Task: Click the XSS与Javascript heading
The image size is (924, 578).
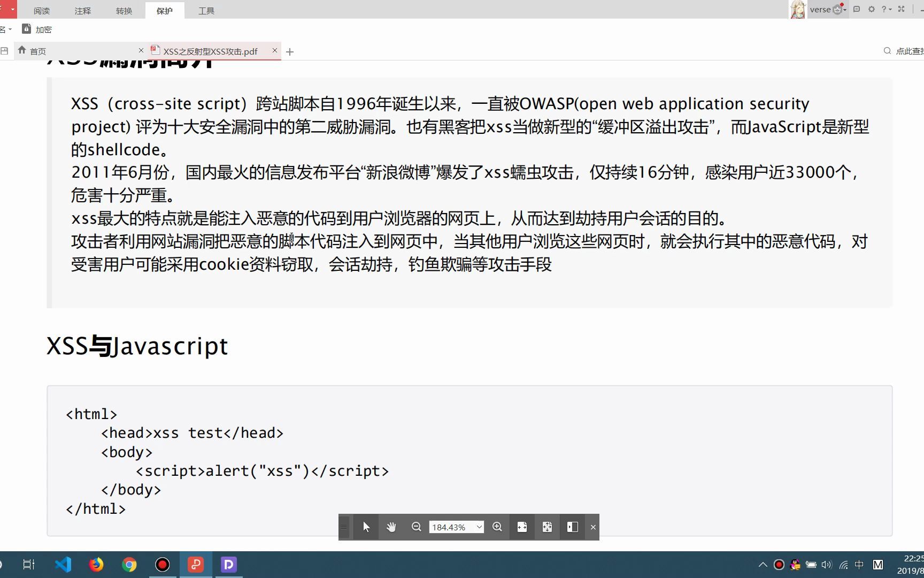Action: point(137,346)
